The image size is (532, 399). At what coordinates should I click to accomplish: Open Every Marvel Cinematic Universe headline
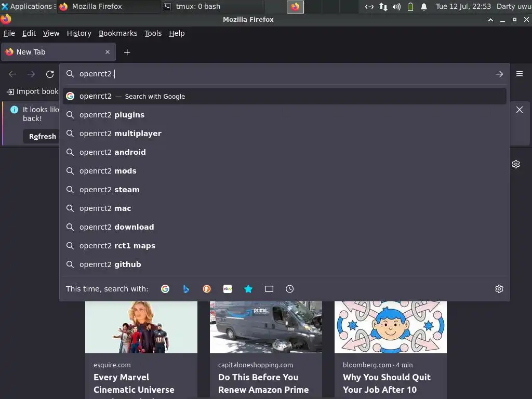click(x=134, y=384)
